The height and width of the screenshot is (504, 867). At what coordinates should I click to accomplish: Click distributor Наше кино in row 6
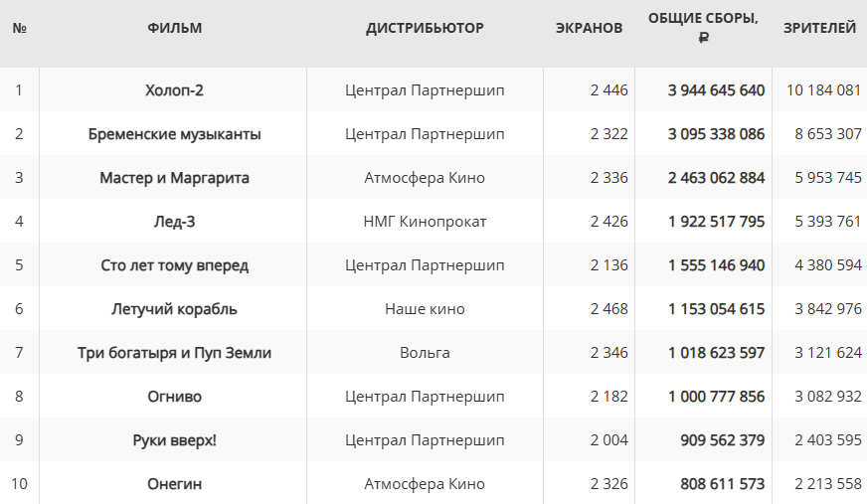click(x=425, y=309)
